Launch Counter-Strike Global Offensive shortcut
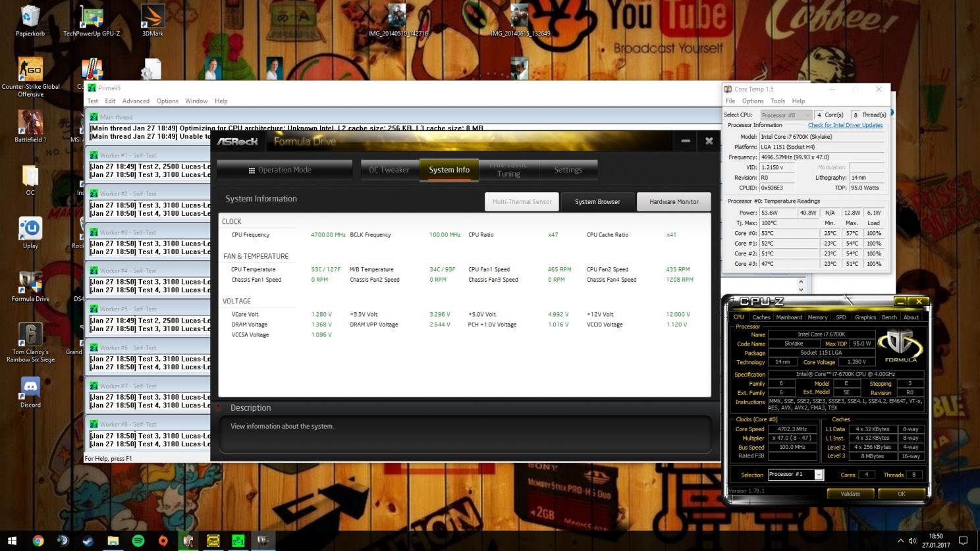Screen dimensions: 980x551 pyautogui.click(x=30, y=78)
